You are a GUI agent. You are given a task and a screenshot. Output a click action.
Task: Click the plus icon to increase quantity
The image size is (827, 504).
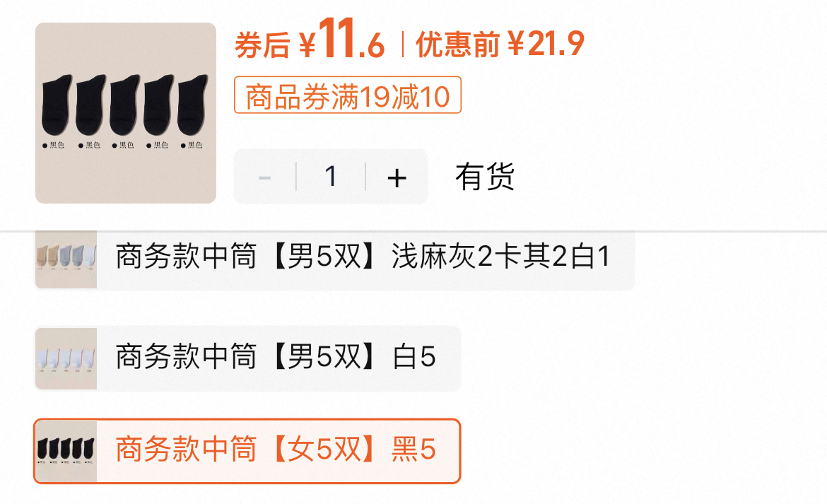tap(397, 177)
